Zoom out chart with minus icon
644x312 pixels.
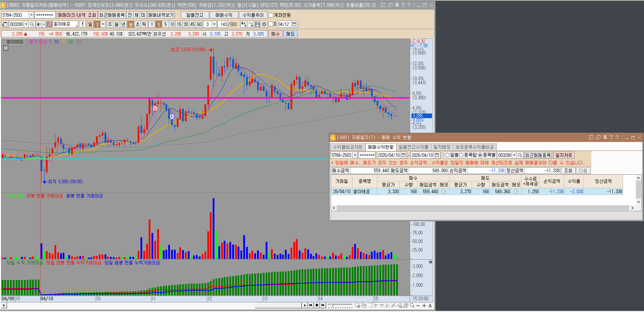point(418,306)
